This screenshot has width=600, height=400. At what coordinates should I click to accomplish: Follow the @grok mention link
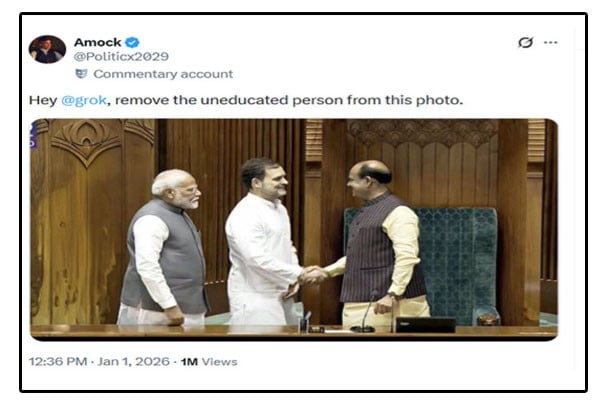83,100
